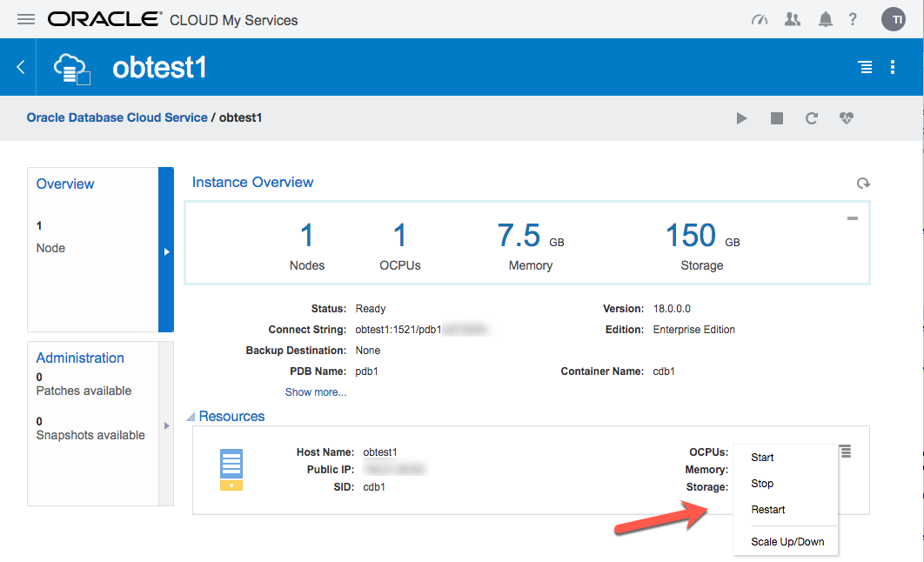Collapse the Instance Overview summary box
Screen dimensions: 924x562
[852, 218]
